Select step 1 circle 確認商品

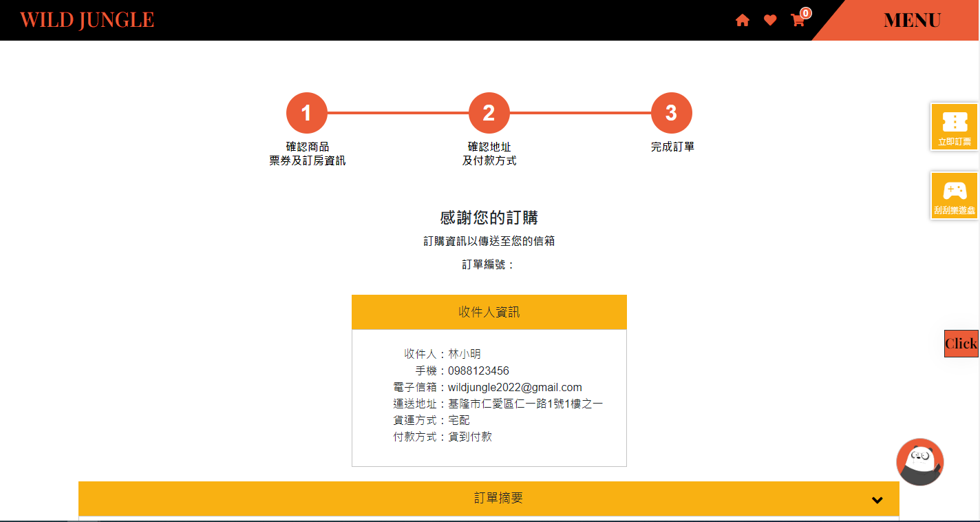coord(307,113)
